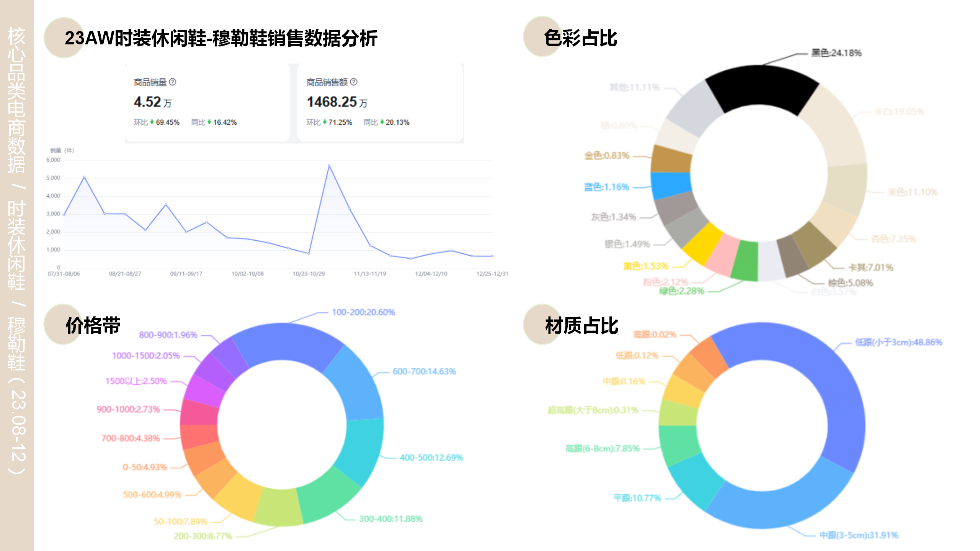The width and height of the screenshot is (980, 551).
Task: Click the 900-1000:2.73% price label
Action: click(x=128, y=409)
